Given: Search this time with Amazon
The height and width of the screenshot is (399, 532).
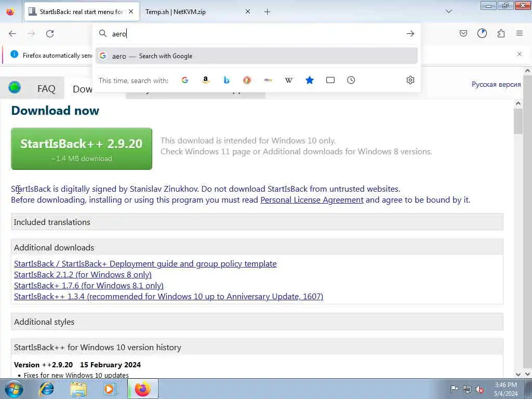Looking at the screenshot, I should coord(206,80).
